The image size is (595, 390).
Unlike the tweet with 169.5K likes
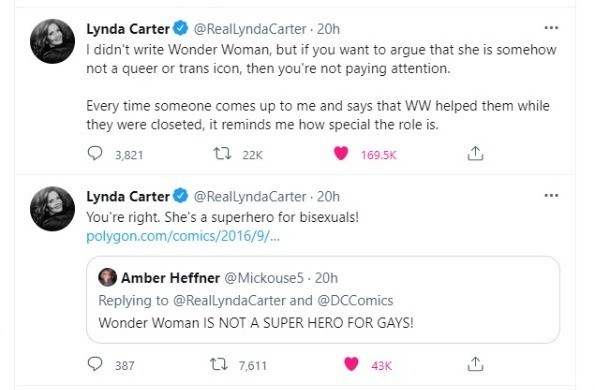tap(341, 153)
